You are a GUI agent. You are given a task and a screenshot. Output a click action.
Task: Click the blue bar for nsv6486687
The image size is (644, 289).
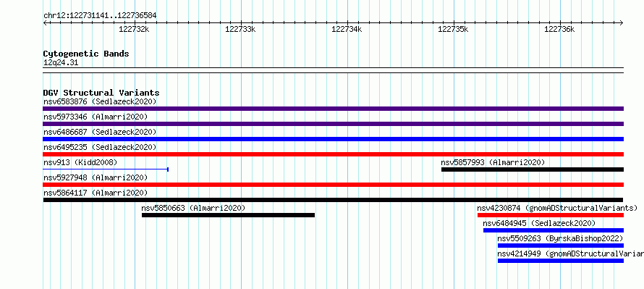(x=333, y=139)
